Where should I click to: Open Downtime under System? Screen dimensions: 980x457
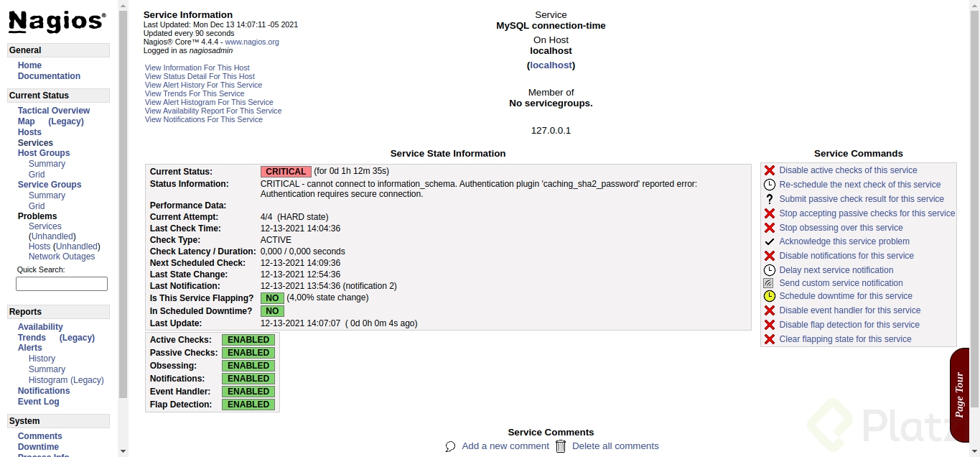point(39,447)
